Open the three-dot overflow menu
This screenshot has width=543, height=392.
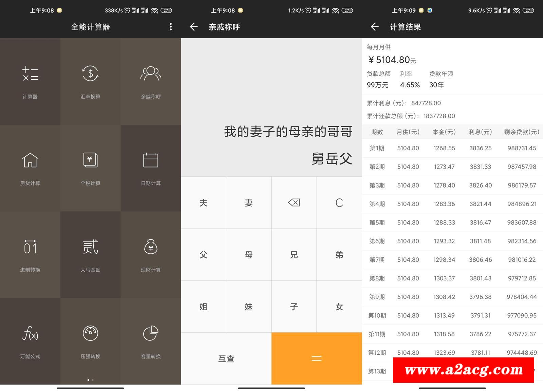point(171,27)
